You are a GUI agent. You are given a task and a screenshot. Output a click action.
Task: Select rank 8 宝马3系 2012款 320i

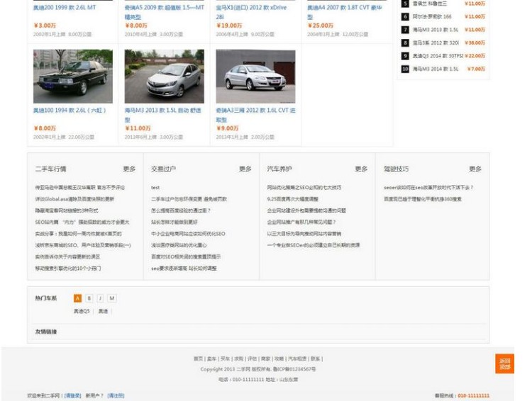[x=436, y=43]
